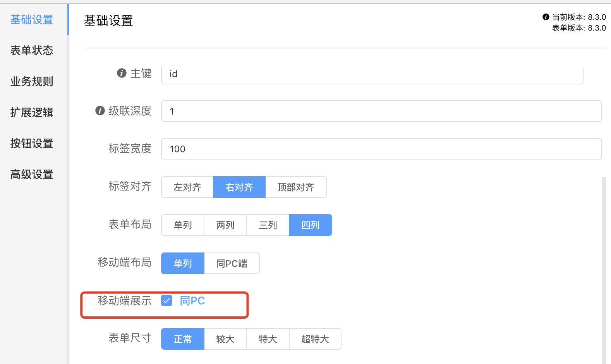
Task: Set mobile layout to 同PC端
Action: tap(232, 264)
